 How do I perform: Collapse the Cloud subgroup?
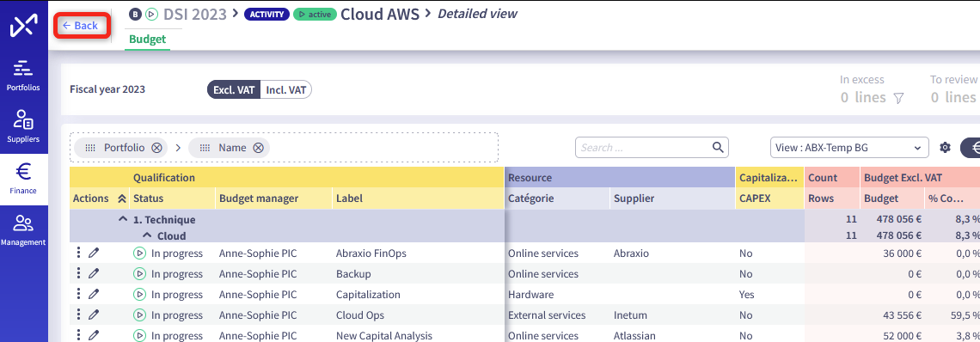[147, 236]
